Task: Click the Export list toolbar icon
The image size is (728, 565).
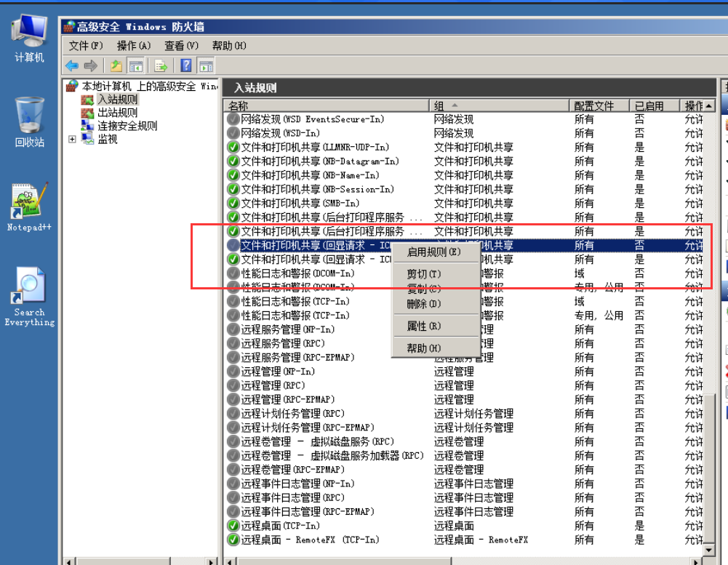Action: pyautogui.click(x=161, y=66)
